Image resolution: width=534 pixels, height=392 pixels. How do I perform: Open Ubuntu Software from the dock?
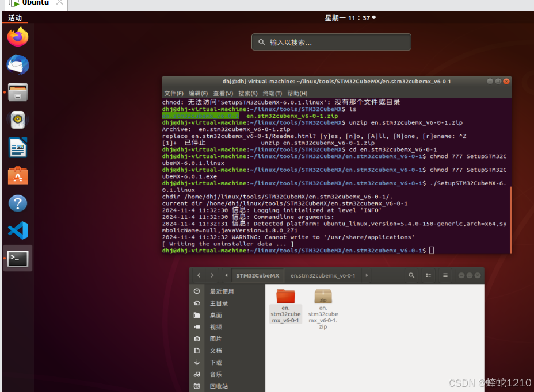(17, 175)
